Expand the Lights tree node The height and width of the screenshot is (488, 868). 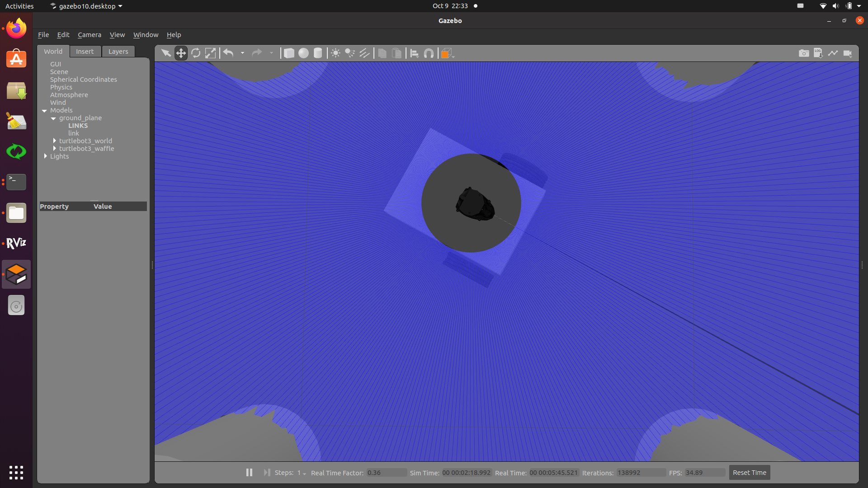point(46,156)
